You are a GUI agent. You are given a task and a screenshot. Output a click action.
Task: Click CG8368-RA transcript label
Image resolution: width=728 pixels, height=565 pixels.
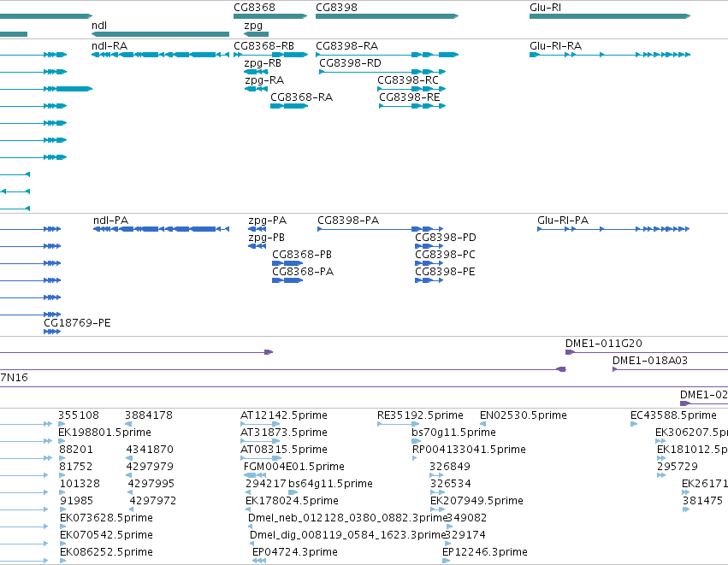pyautogui.click(x=301, y=97)
